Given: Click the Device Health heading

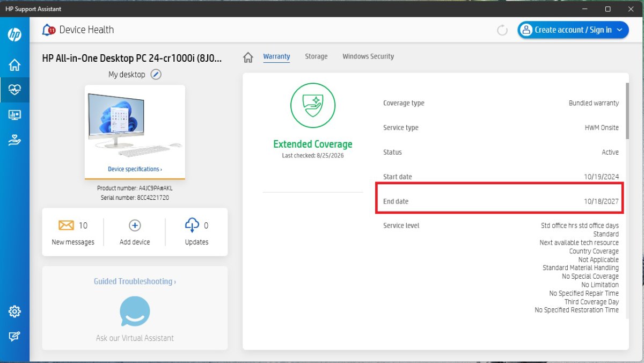Looking at the screenshot, I should click(86, 30).
